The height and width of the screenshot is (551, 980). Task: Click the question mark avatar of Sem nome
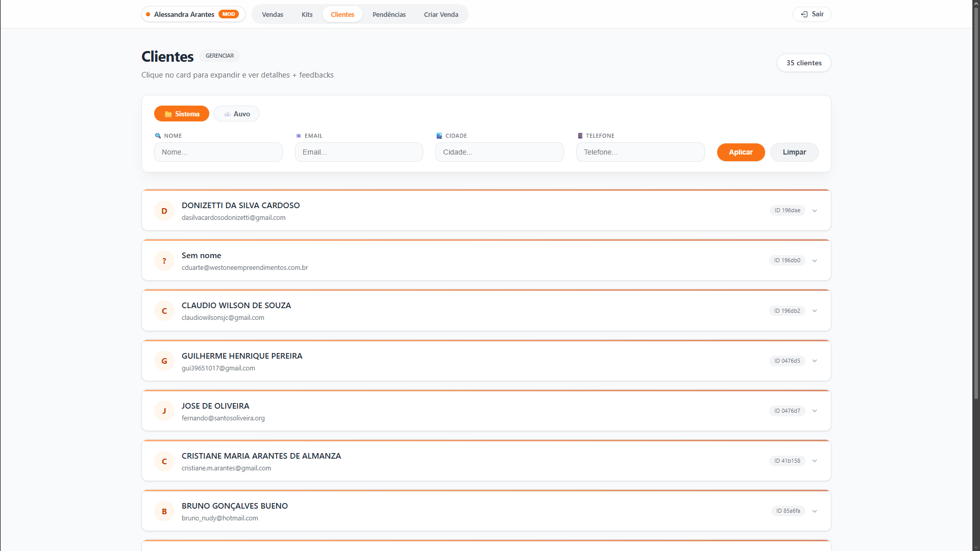(164, 261)
